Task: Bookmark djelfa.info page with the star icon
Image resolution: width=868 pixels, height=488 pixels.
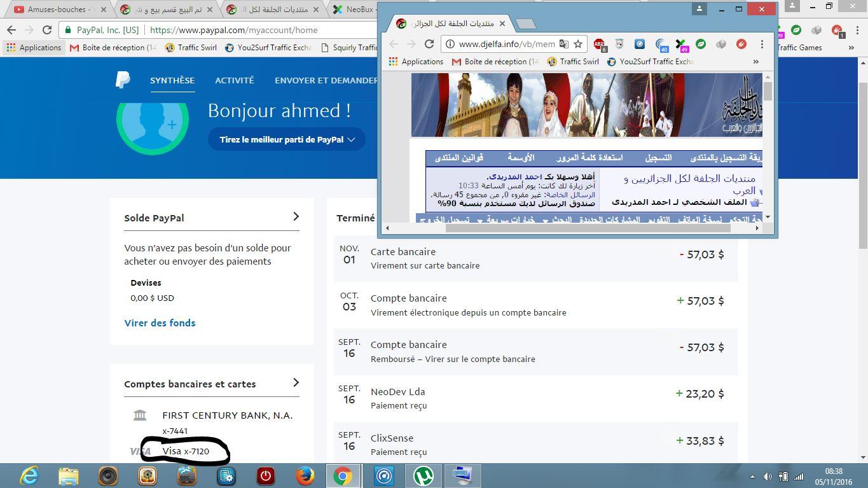Action: [577, 44]
